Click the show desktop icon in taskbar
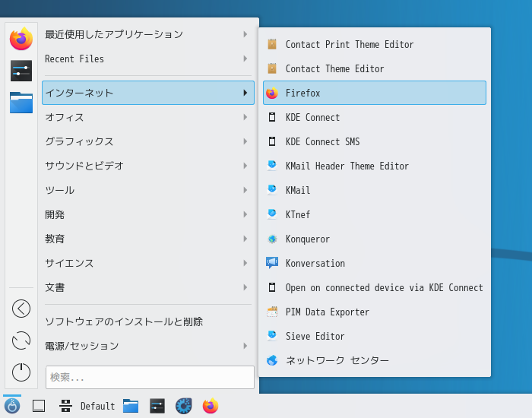 (39, 406)
